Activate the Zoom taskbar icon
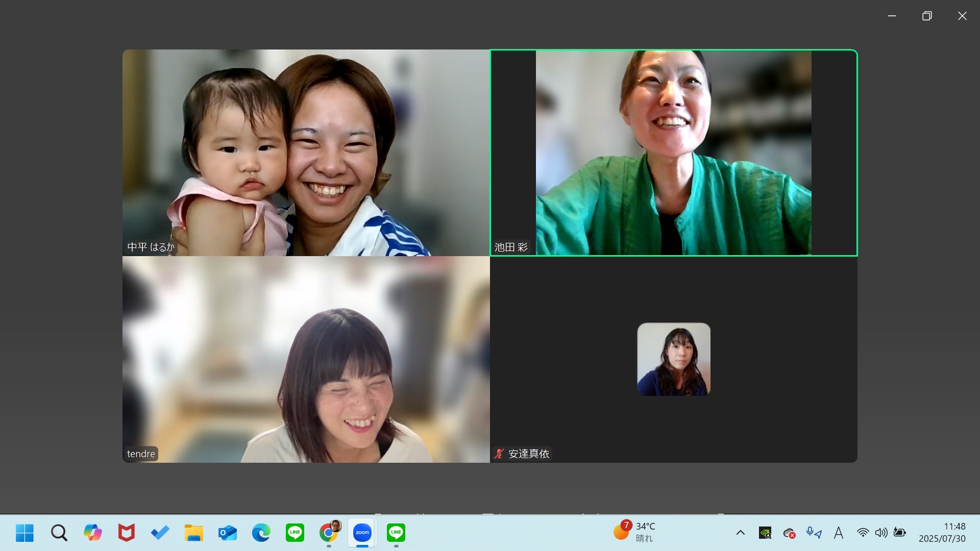Image resolution: width=980 pixels, height=551 pixels. coord(362,533)
